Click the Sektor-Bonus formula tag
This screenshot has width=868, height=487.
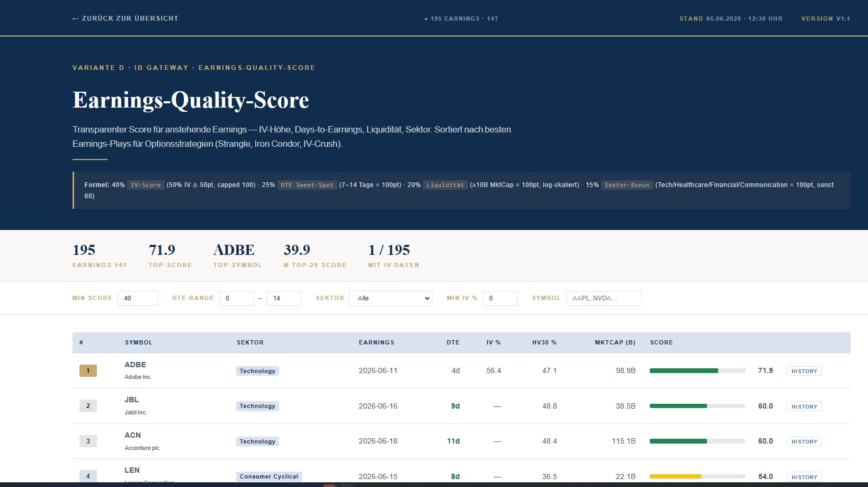[627, 185]
